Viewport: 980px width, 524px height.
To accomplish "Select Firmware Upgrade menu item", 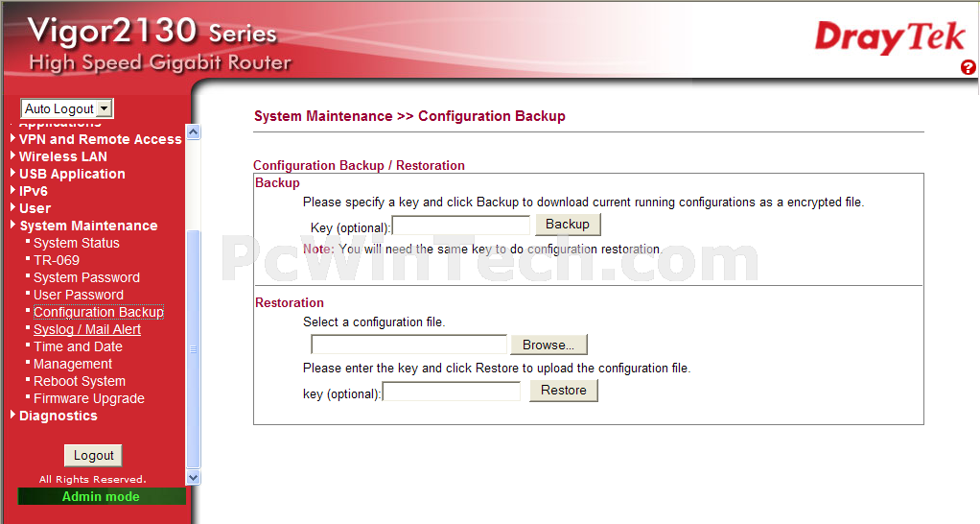I will (88, 398).
